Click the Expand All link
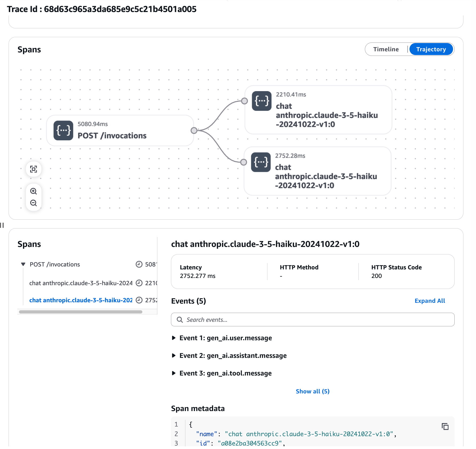This screenshot has width=476, height=449. click(430, 301)
